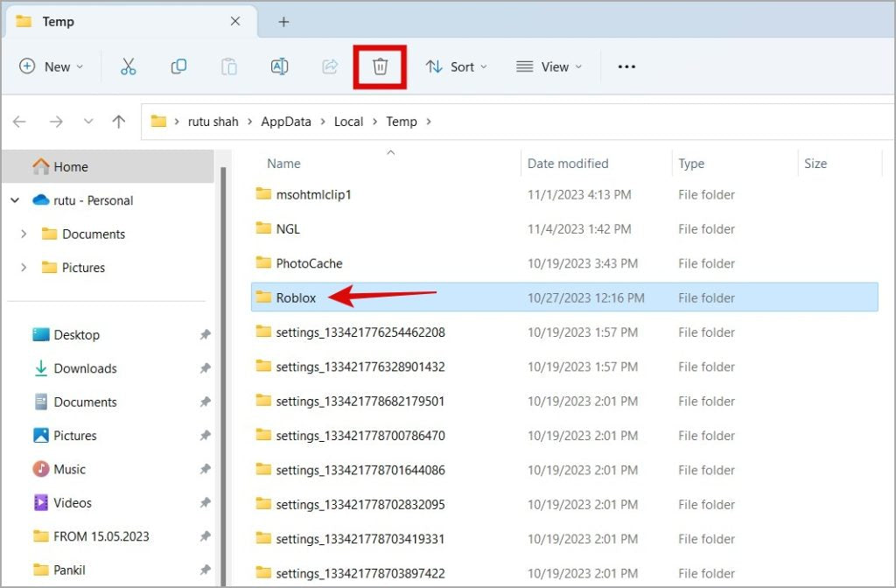Click the Rename icon in toolbar

coord(279,66)
